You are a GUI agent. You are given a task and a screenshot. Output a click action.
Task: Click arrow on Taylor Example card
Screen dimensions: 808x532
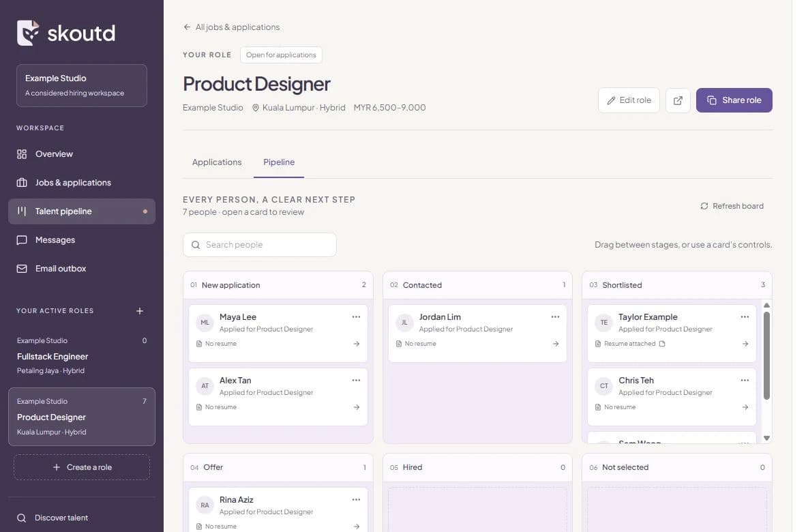[x=745, y=344]
